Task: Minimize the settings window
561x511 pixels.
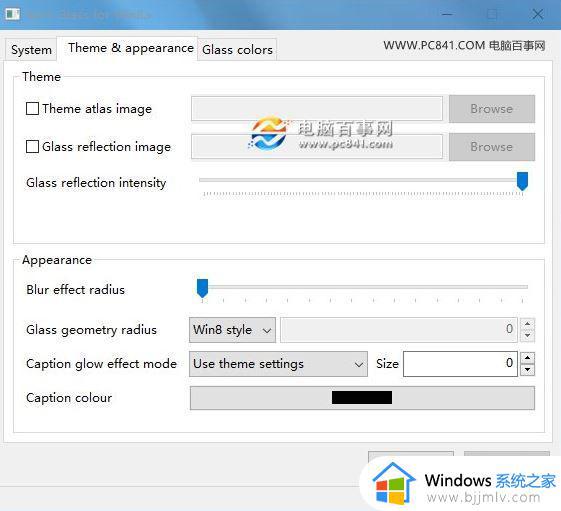Action: 447,14
